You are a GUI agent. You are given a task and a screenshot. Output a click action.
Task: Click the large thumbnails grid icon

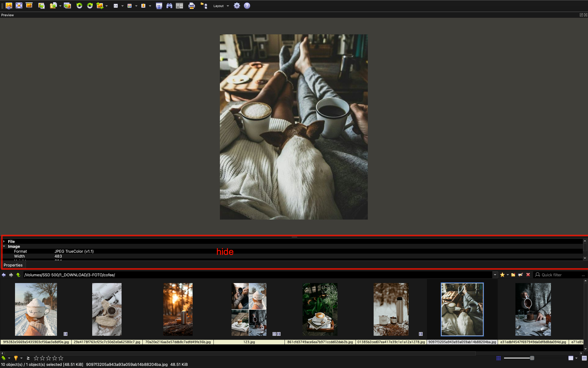click(584, 358)
